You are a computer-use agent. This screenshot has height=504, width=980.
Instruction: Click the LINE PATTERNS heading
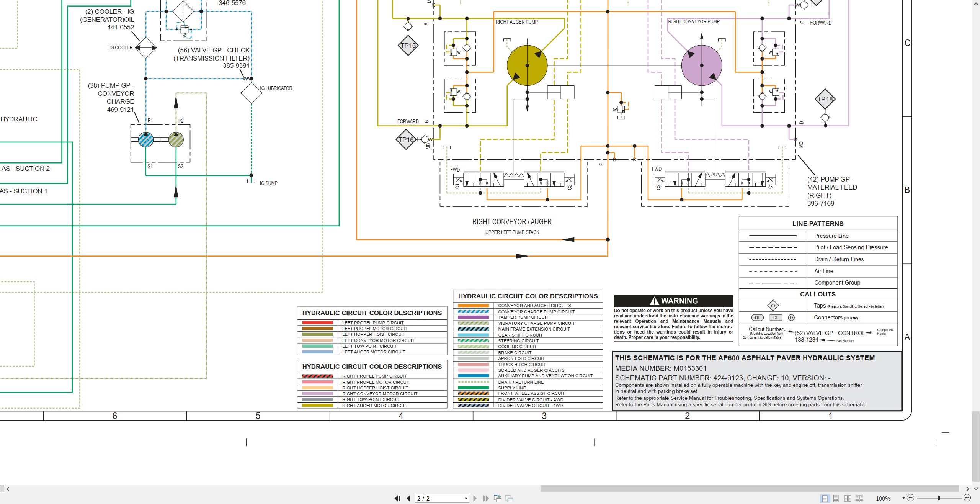(818, 224)
